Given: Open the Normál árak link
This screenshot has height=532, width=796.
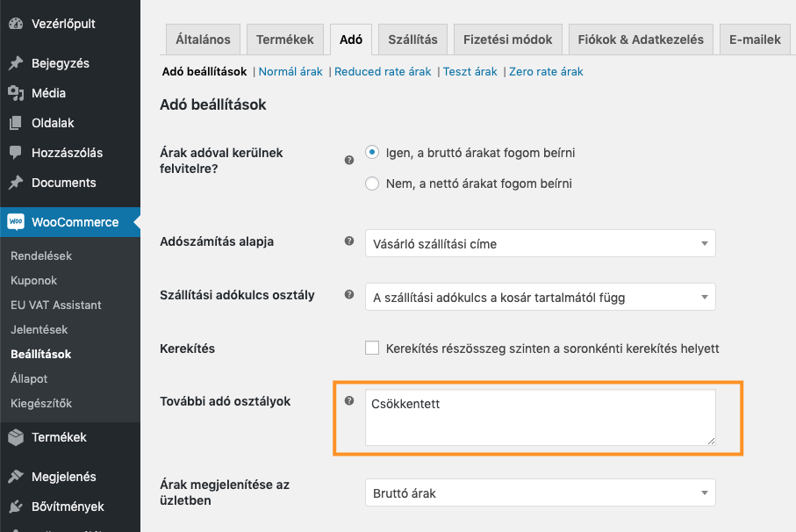Looking at the screenshot, I should click(x=291, y=72).
